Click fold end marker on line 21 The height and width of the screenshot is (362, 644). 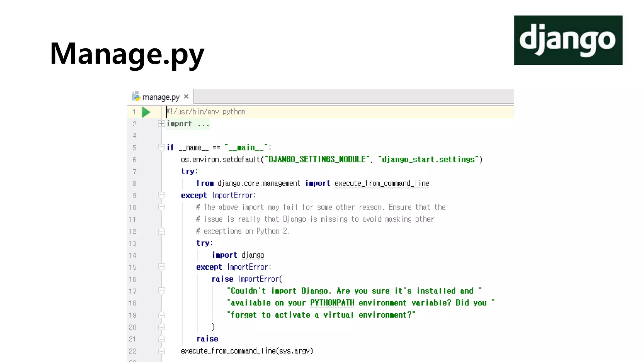pos(161,339)
